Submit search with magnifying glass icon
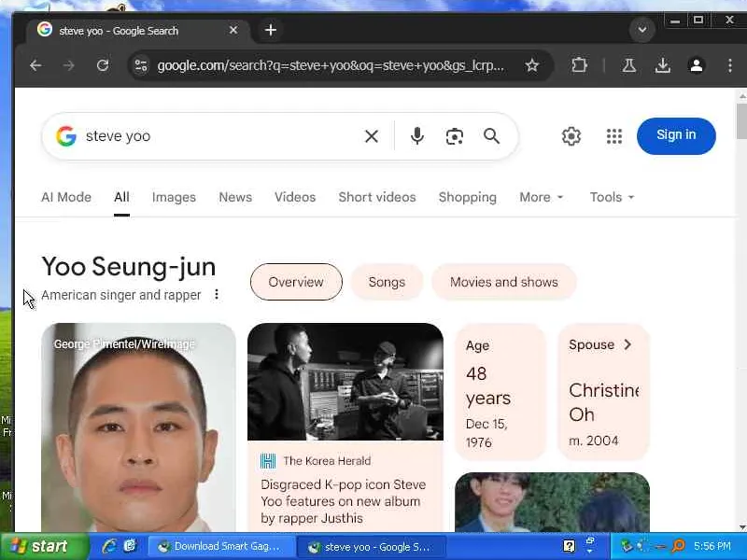747x560 pixels. pos(492,136)
